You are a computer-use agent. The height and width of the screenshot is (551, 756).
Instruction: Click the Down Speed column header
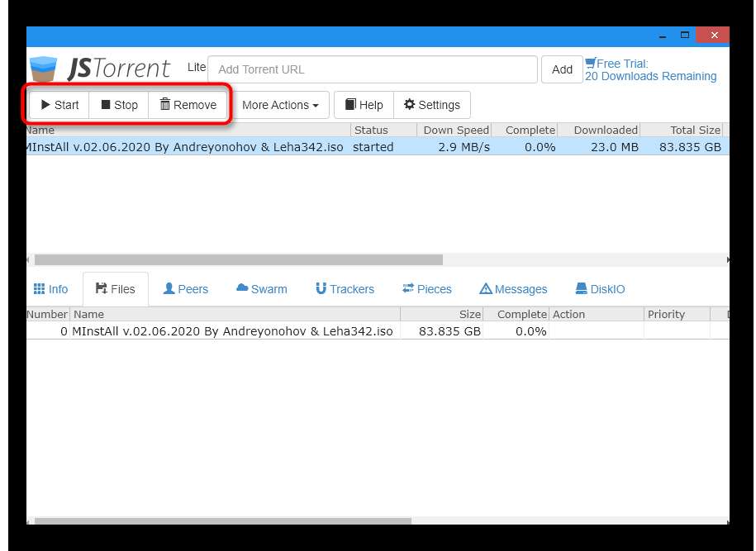point(454,130)
